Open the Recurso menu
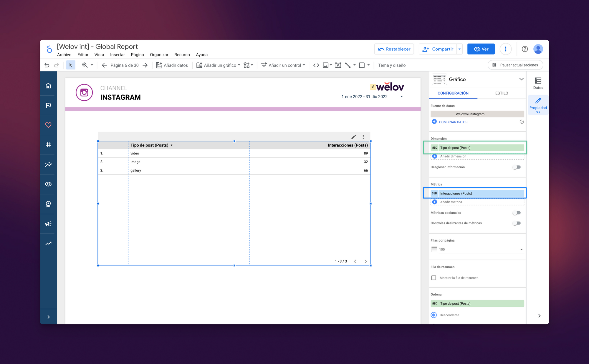The image size is (589, 364). [182, 55]
